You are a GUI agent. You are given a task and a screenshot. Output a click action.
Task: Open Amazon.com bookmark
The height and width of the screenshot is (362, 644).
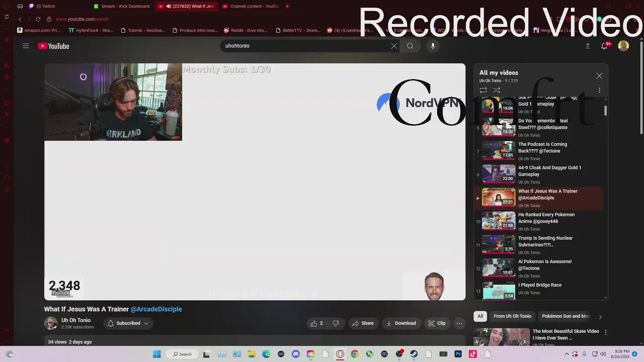pyautogui.click(x=39, y=30)
